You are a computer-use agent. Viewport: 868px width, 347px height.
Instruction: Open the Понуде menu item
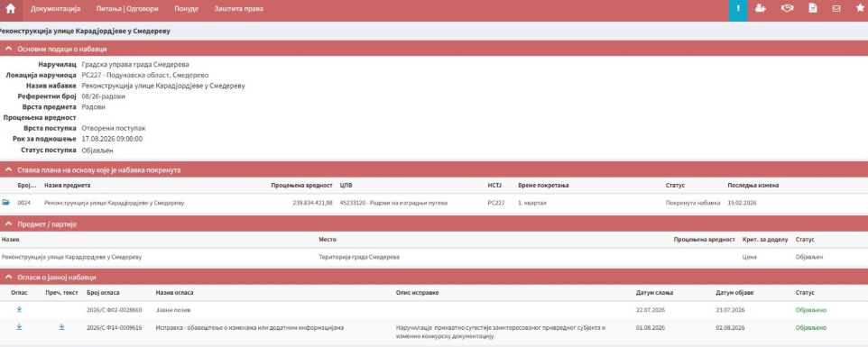186,9
